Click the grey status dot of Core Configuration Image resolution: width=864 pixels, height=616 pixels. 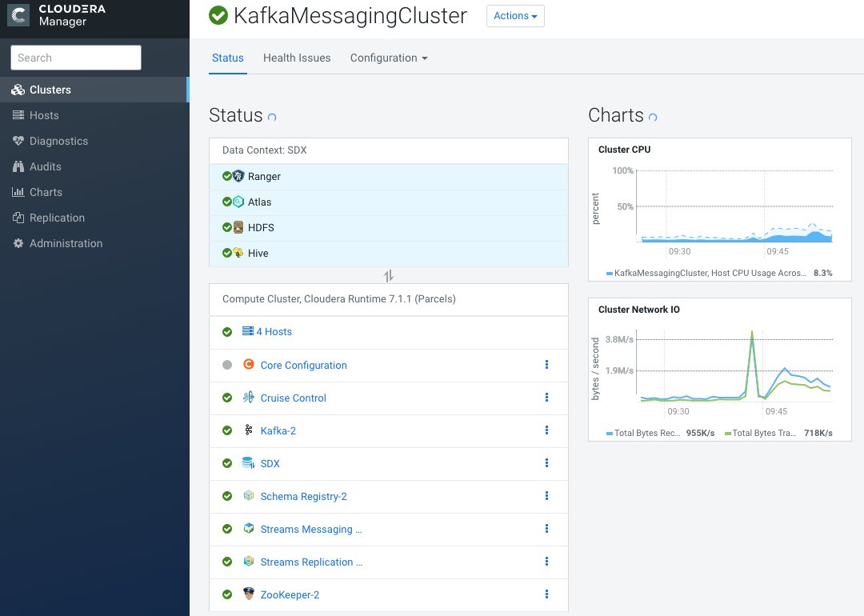(227, 365)
